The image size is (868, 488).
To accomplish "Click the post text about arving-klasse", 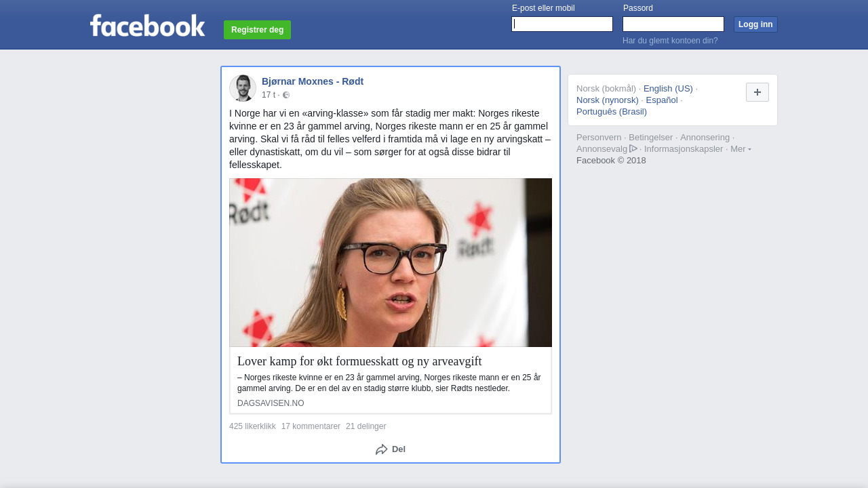I will coord(390,139).
